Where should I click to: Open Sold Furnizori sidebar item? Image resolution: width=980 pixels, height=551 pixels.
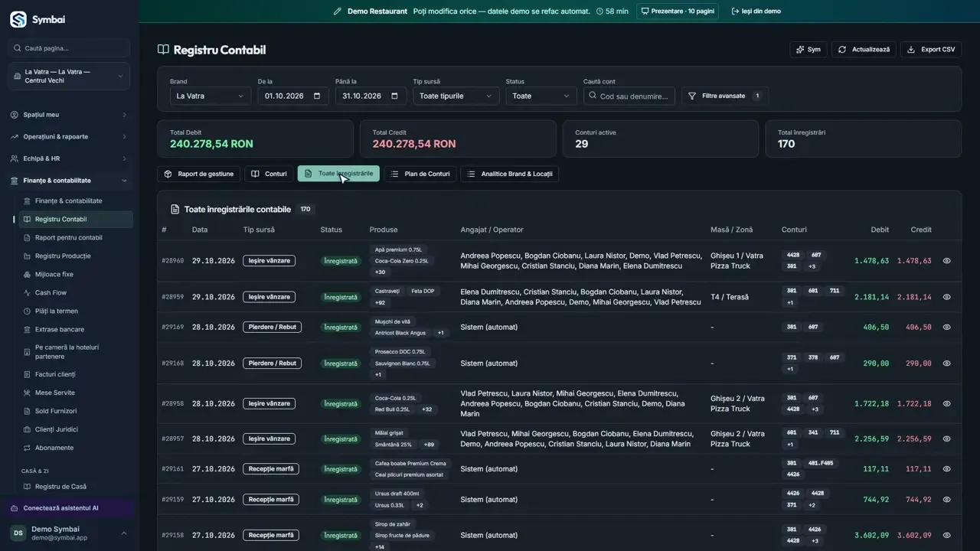(76, 411)
